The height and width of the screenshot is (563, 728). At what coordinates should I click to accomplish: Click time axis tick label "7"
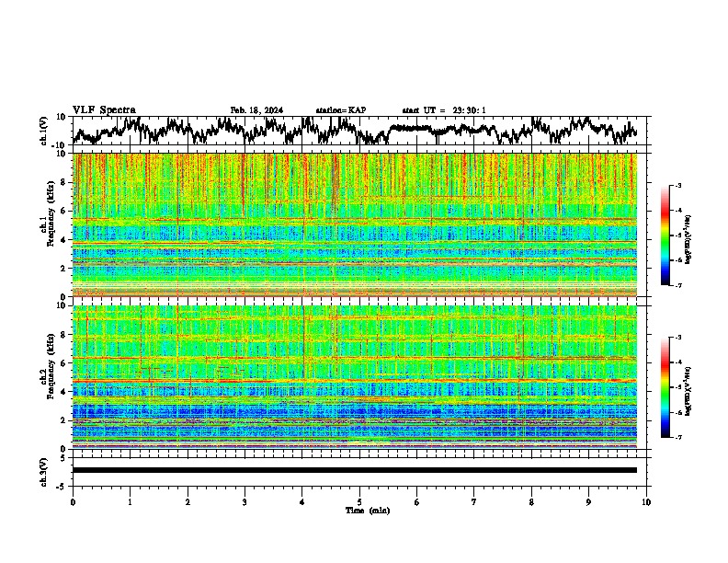click(x=474, y=502)
